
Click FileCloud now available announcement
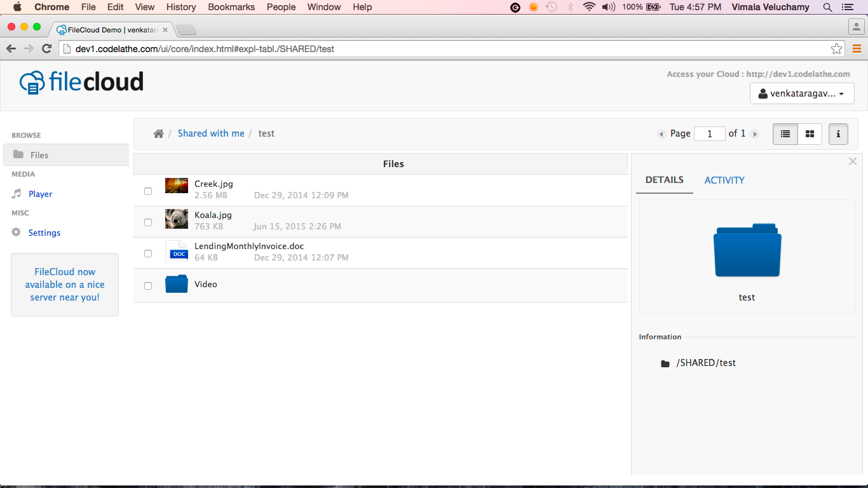(x=65, y=285)
